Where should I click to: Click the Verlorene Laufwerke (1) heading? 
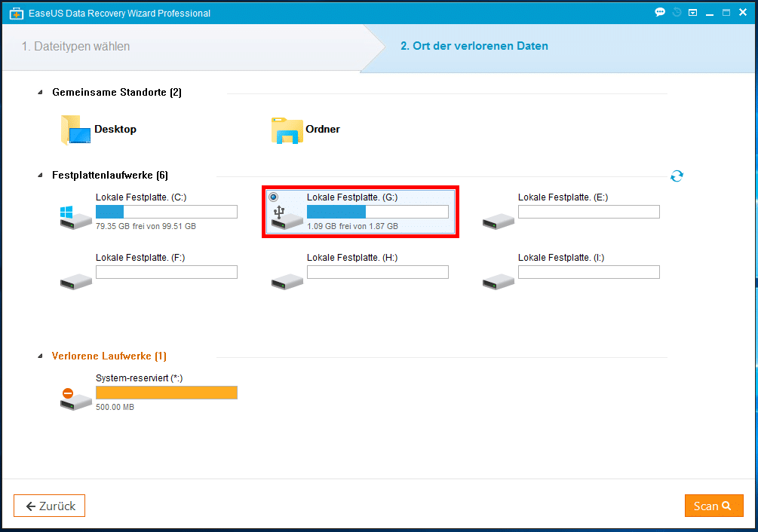pos(109,356)
